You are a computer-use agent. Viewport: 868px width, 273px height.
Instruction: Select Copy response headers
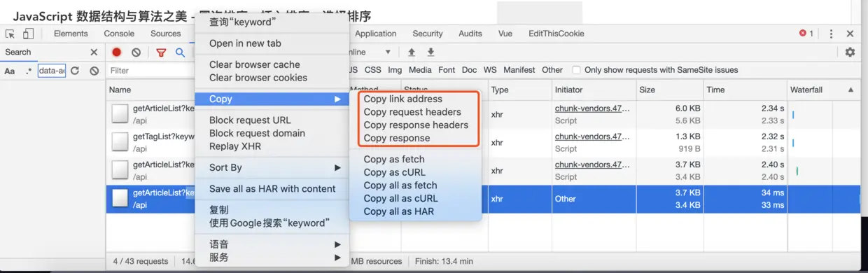coord(416,125)
